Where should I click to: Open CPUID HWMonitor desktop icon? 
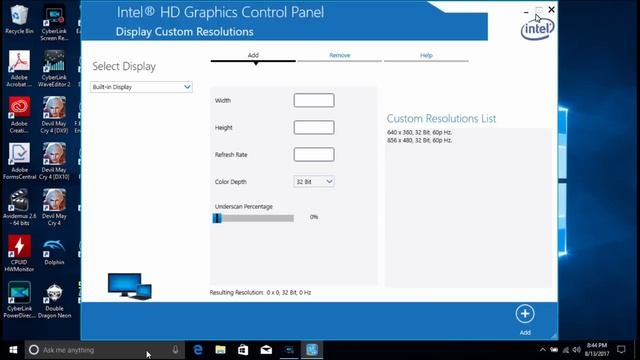tap(19, 253)
